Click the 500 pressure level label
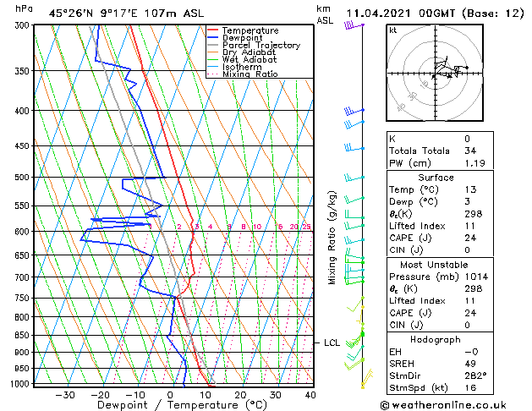 24,178
